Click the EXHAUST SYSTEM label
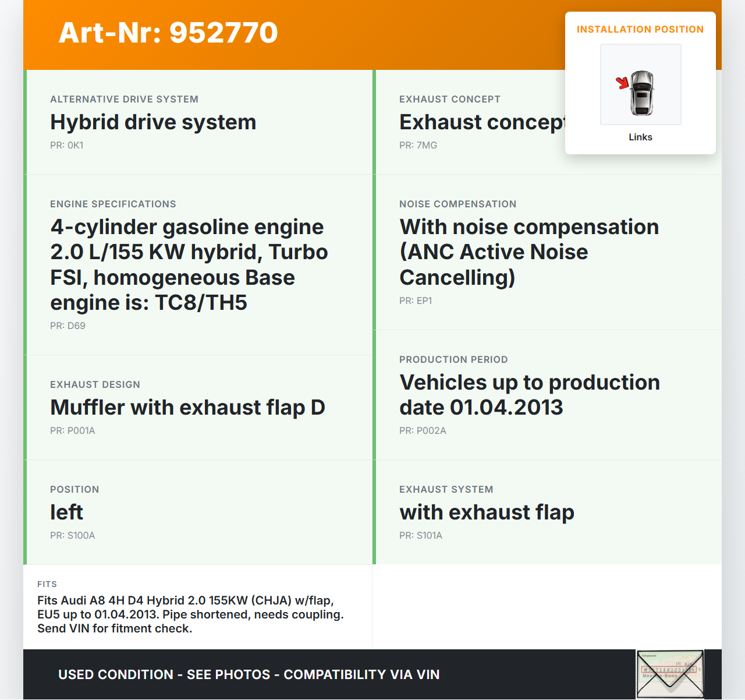This screenshot has height=700, width=745. pos(446,490)
